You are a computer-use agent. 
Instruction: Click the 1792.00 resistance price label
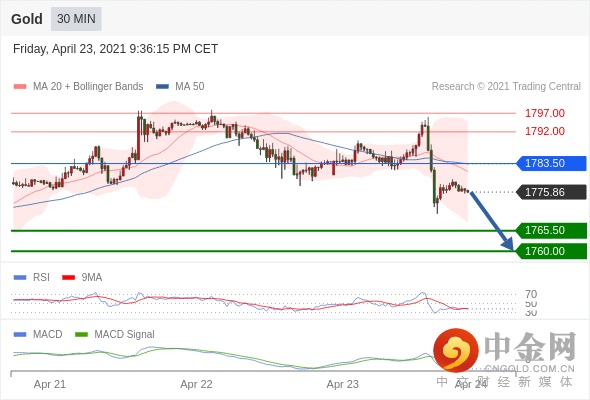544,131
